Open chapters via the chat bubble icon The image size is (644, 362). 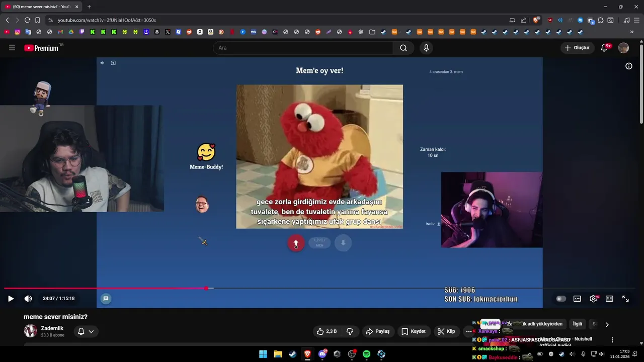[106, 299]
